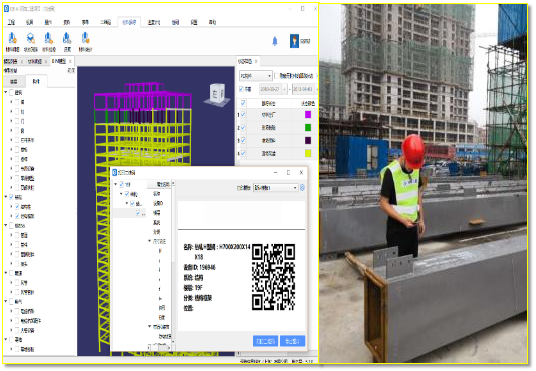Viewport: 536px width, 371px height.
Task: Click the ribbon building icon with gray badge
Action: tap(67, 38)
